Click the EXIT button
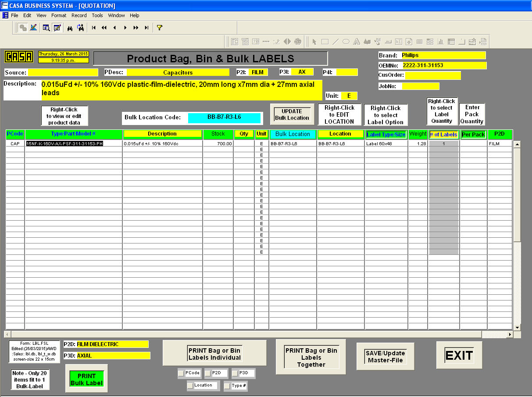 (459, 355)
